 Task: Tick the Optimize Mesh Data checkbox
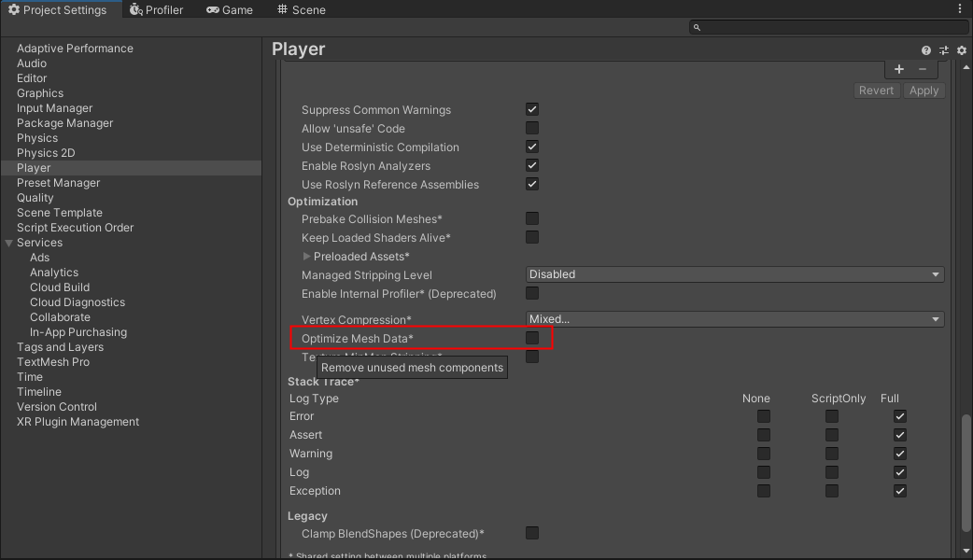pyautogui.click(x=532, y=338)
